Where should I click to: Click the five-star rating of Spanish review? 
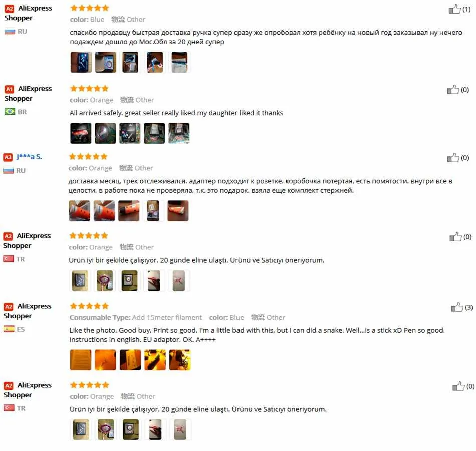tap(89, 306)
